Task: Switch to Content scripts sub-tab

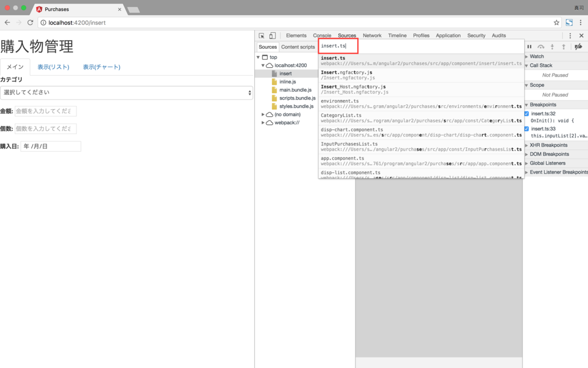Action: pos(298,47)
